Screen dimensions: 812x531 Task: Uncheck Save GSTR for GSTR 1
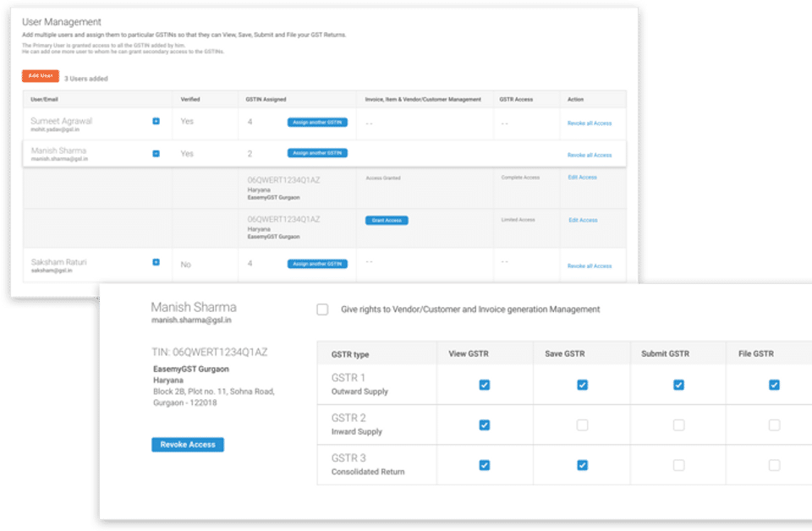coord(582,385)
